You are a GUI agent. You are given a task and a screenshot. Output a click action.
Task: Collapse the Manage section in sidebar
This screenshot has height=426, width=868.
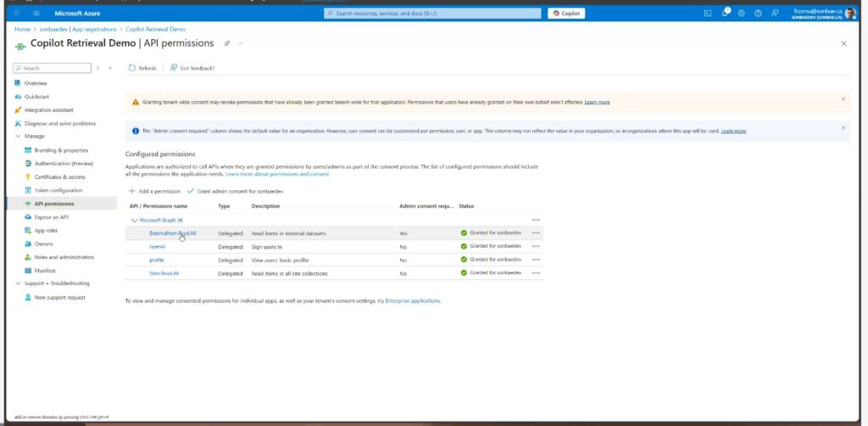(18, 136)
